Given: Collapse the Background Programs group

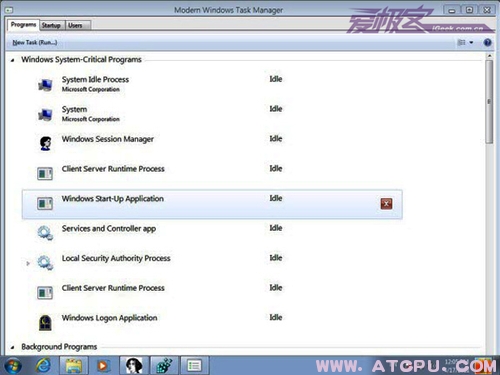Looking at the screenshot, I should click(13, 347).
